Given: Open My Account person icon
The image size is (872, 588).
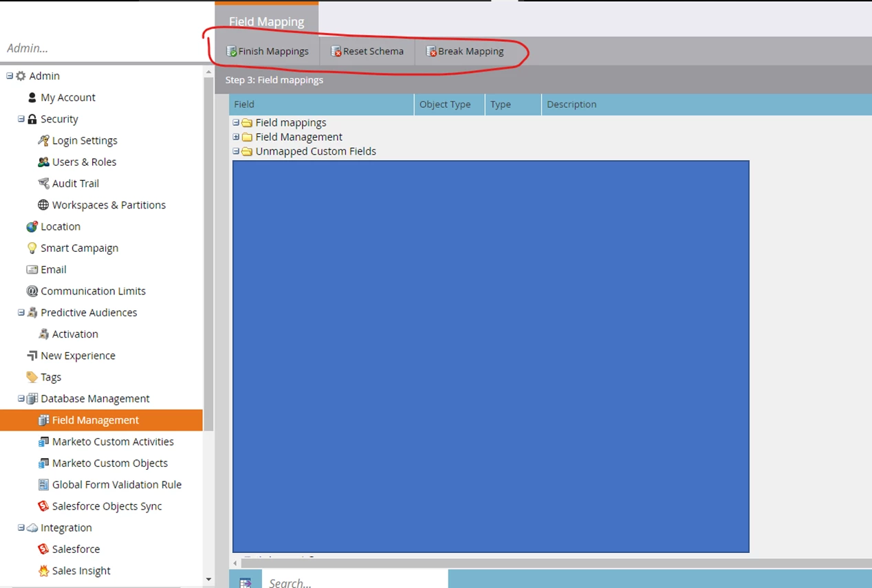Looking at the screenshot, I should click(x=32, y=98).
